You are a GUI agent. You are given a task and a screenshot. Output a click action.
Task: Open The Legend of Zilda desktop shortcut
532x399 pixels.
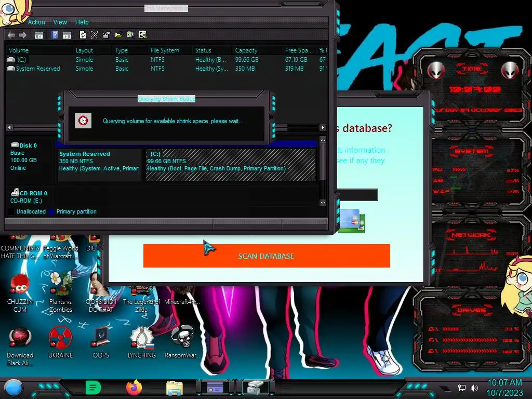(x=141, y=299)
